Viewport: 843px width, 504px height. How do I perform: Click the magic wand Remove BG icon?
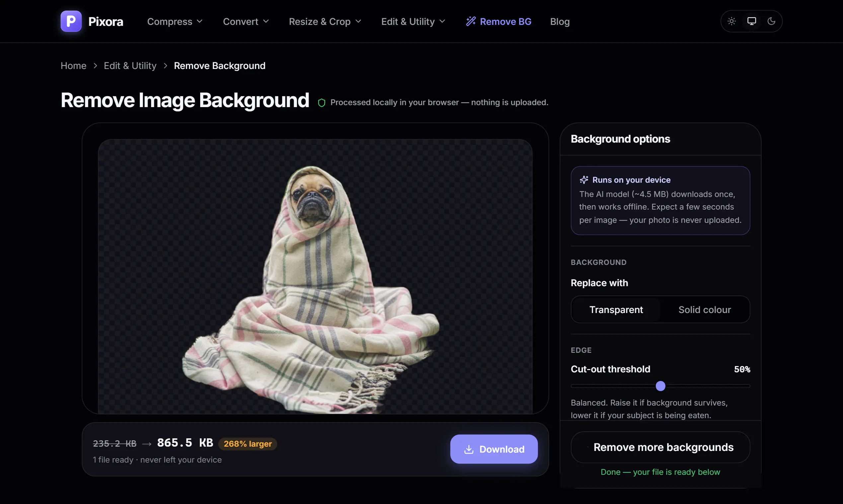(x=471, y=22)
